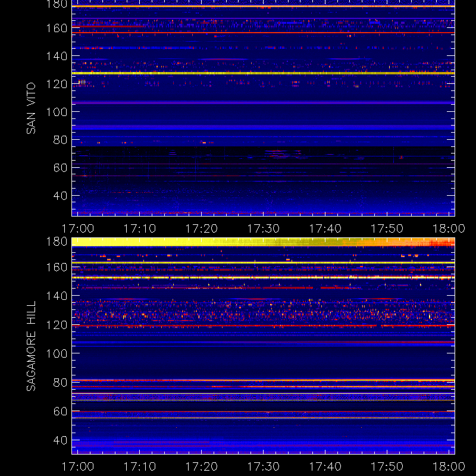Viewport: 476px width, 476px height.
Task: Click 17:10 time label under San Vito plot
Action: click(x=140, y=228)
